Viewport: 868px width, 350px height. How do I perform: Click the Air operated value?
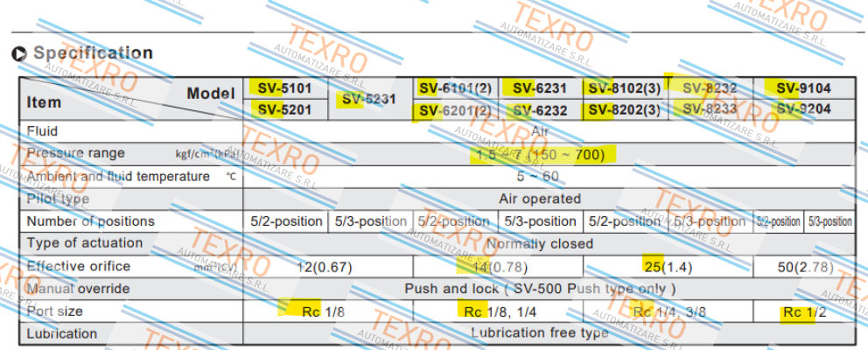[x=540, y=199]
